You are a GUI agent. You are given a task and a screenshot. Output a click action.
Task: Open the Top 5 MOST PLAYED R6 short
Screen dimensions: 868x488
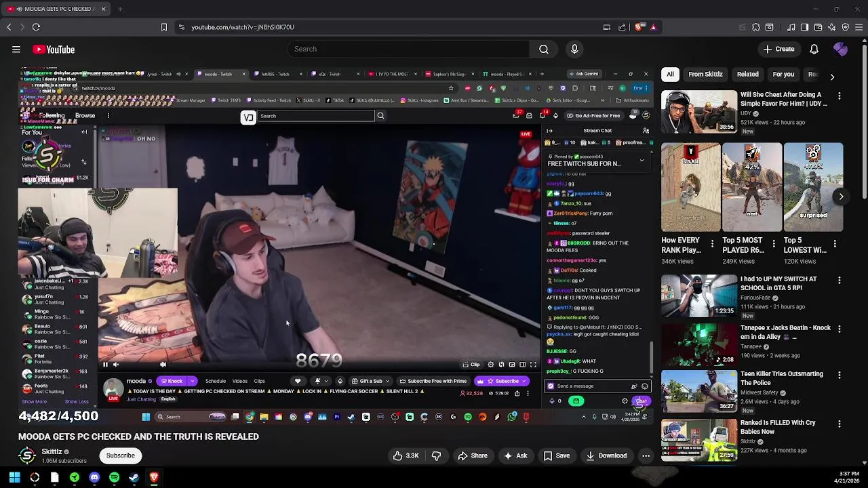[751, 188]
